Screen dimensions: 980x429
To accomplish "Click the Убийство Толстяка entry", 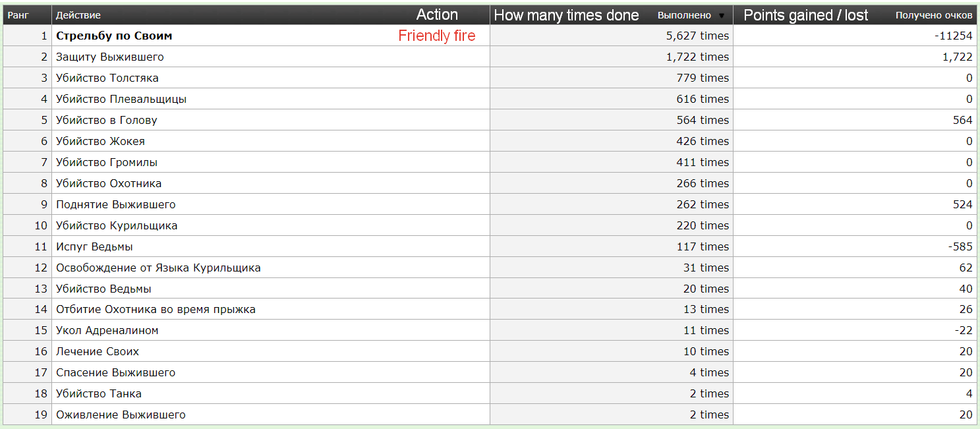I will coord(107,78).
